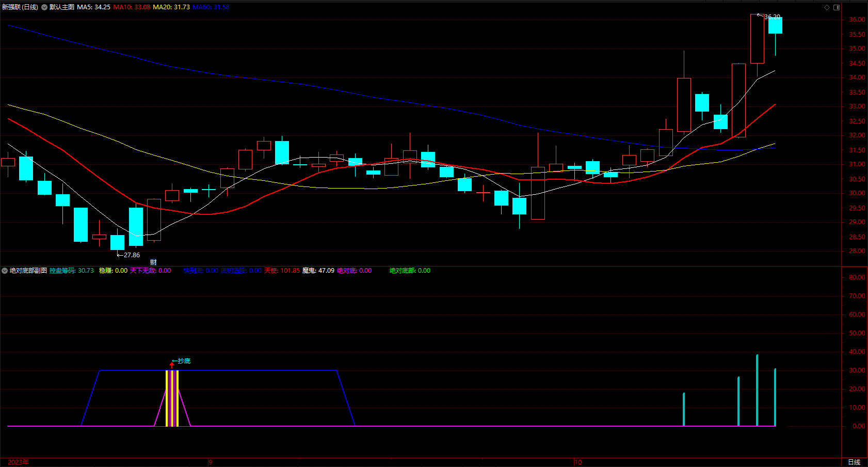Click the 28.00 price axis label
This screenshot has width=868, height=467.
pyautogui.click(x=857, y=251)
